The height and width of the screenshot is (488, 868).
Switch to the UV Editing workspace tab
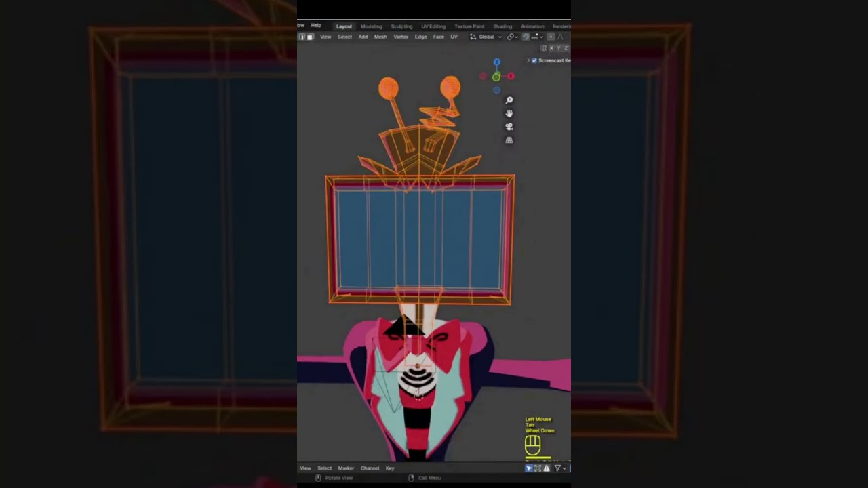(433, 26)
